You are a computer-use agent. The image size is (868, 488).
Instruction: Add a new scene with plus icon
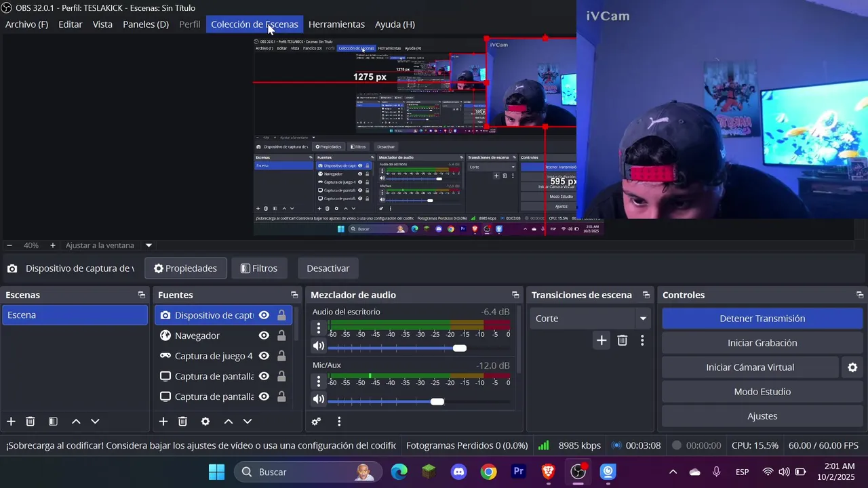coord(11,422)
